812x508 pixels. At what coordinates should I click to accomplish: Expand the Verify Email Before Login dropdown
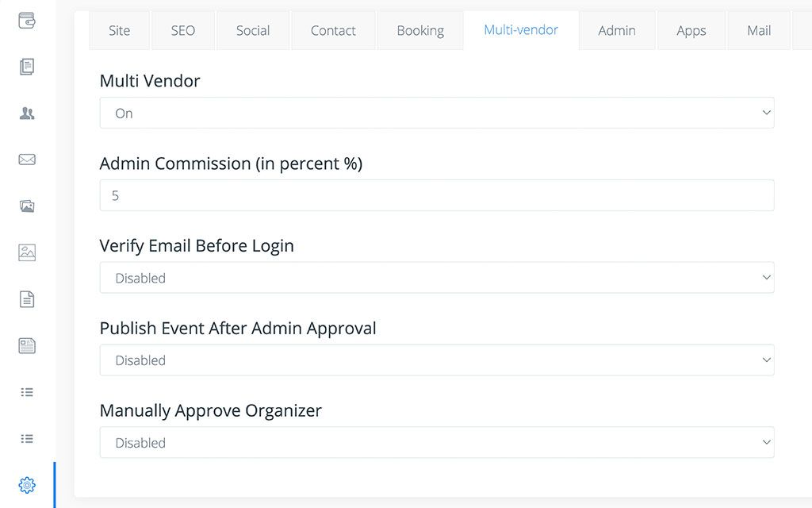point(437,278)
